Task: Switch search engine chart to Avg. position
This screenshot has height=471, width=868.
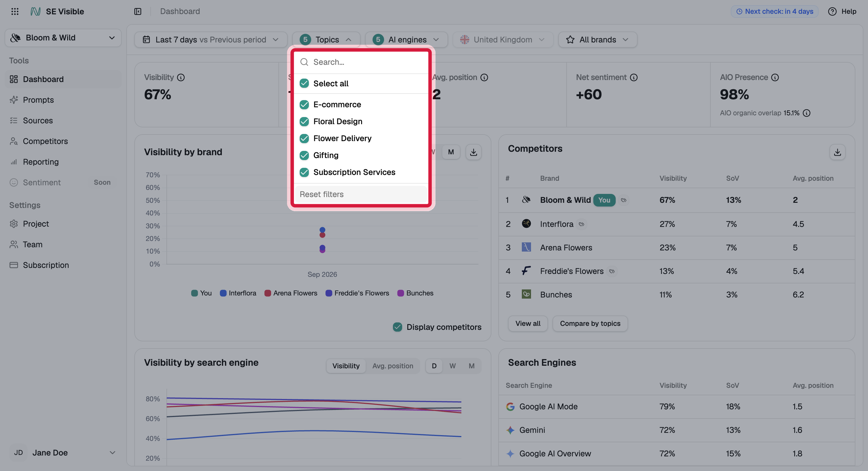Action: click(x=393, y=366)
